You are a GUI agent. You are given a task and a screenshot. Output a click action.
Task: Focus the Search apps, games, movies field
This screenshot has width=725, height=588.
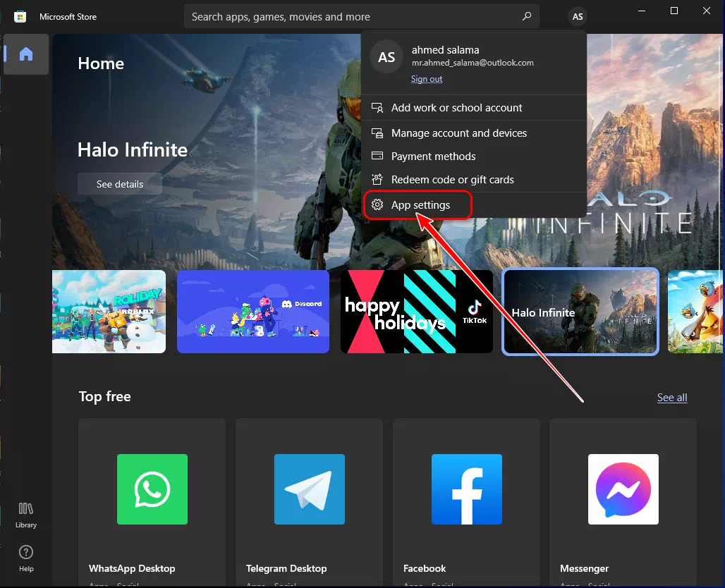click(x=362, y=17)
